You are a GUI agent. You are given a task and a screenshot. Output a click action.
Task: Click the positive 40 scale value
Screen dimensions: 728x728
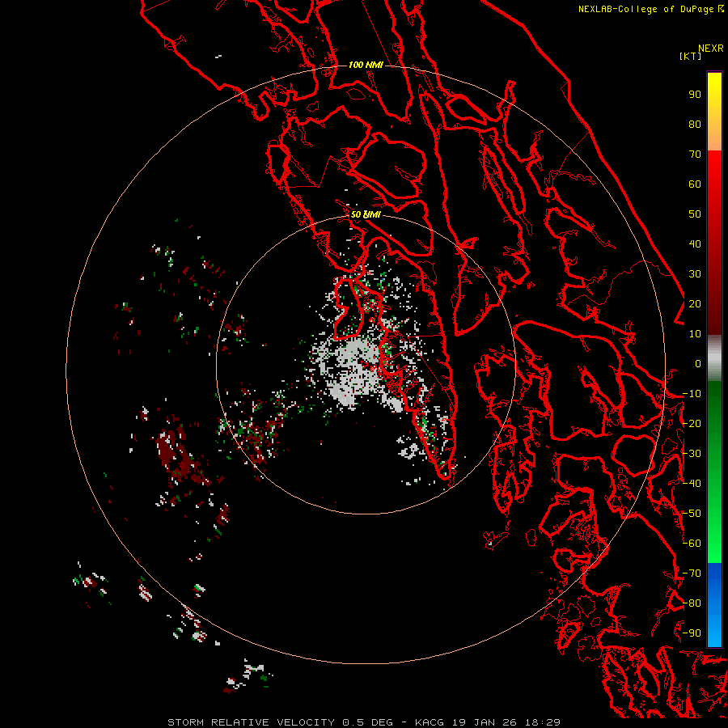coord(695,243)
